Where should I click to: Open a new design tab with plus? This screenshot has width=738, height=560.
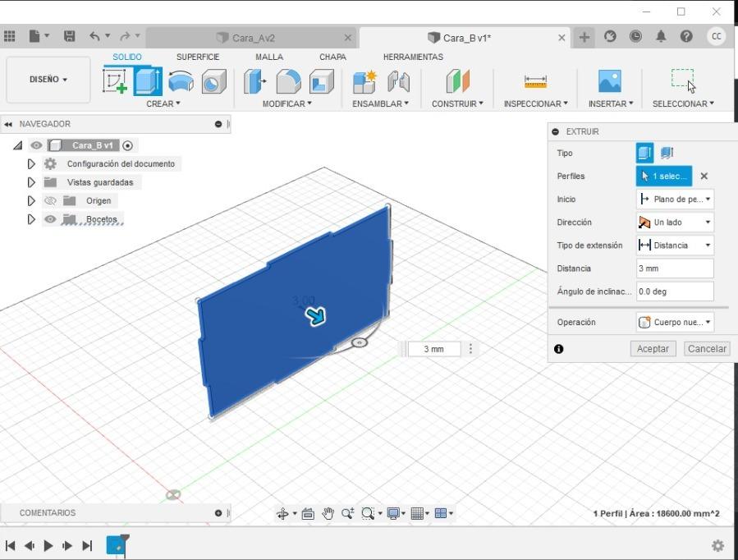584,37
